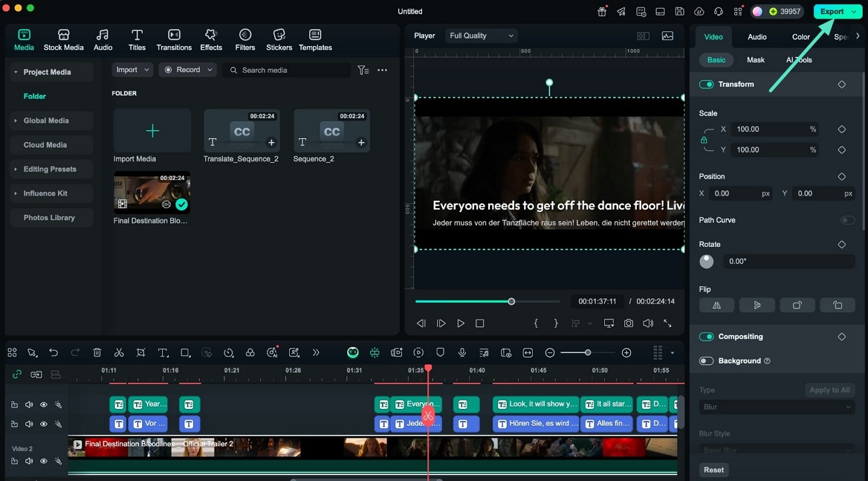
Task: Click the timeline zoom in plus
Action: (x=626, y=353)
